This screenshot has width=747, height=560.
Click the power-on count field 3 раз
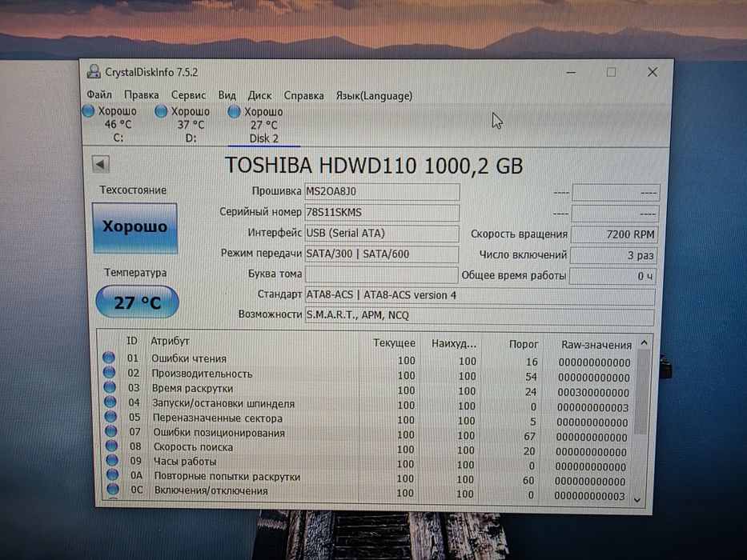(613, 255)
